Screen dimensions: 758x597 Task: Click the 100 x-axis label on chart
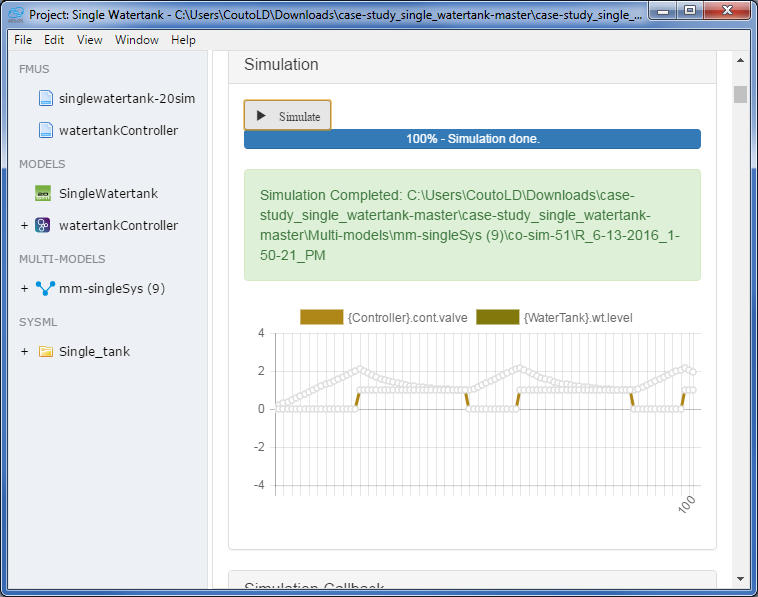click(x=686, y=504)
